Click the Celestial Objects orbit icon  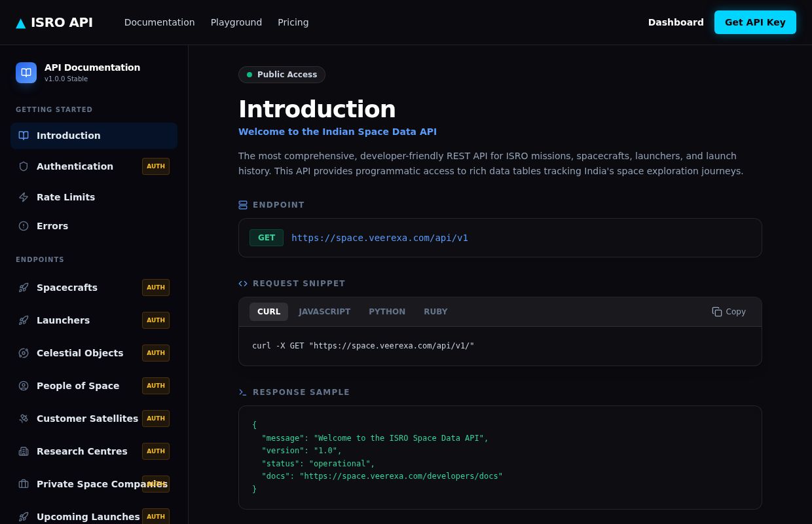(24, 353)
